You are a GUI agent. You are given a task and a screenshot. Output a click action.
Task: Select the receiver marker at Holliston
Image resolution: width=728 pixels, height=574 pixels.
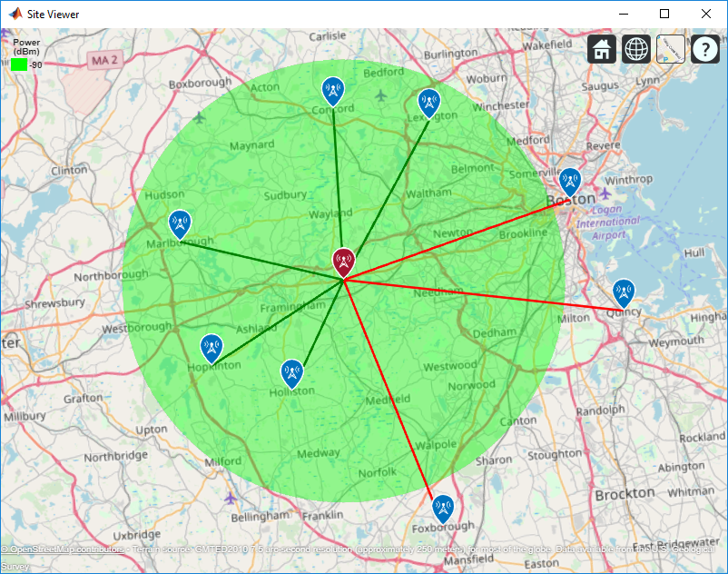292,373
